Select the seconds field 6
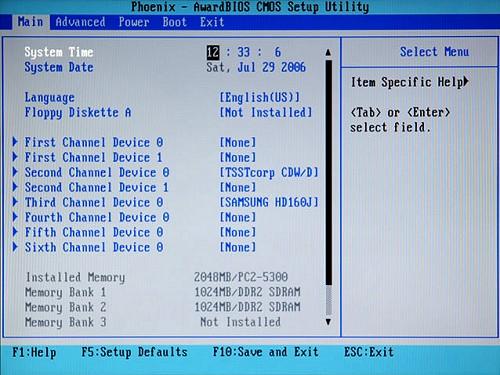 [278, 52]
